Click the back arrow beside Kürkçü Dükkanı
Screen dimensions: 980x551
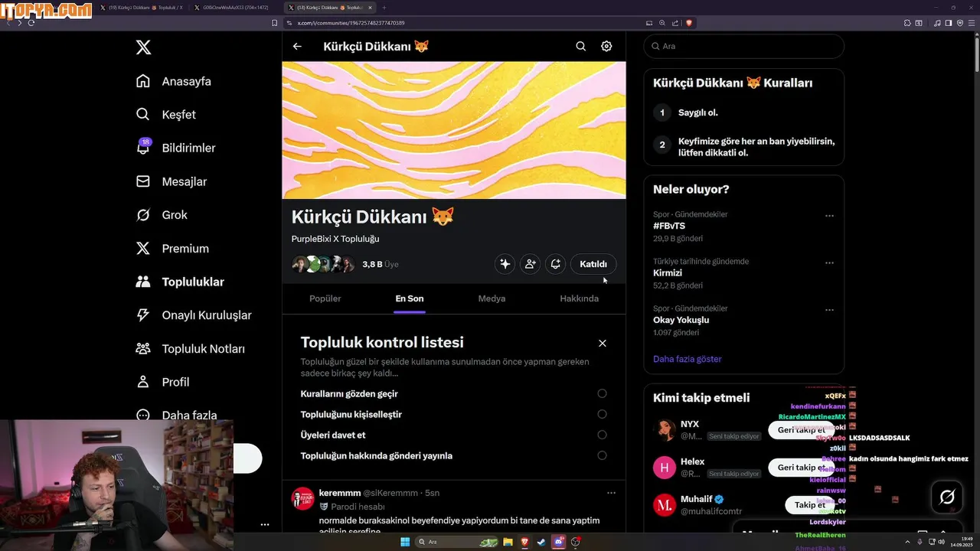pyautogui.click(x=297, y=46)
